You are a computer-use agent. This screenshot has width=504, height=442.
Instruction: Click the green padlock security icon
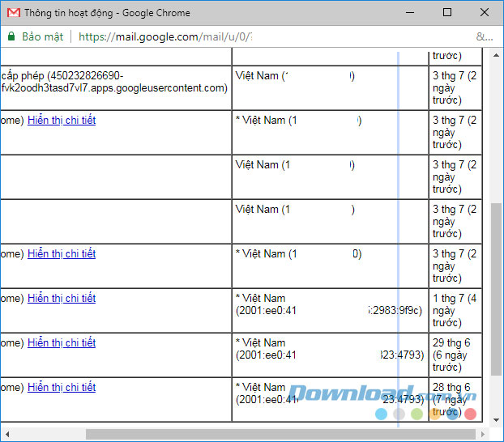point(11,36)
